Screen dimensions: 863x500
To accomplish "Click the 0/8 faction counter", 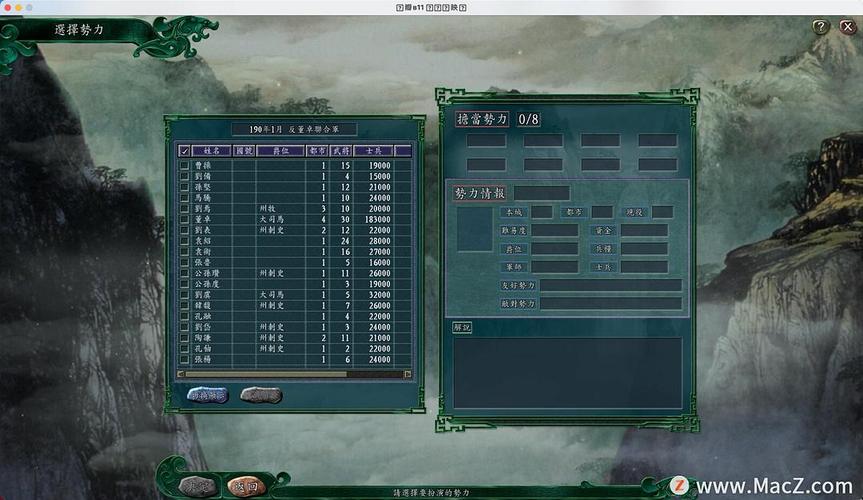I will pyautogui.click(x=528, y=119).
